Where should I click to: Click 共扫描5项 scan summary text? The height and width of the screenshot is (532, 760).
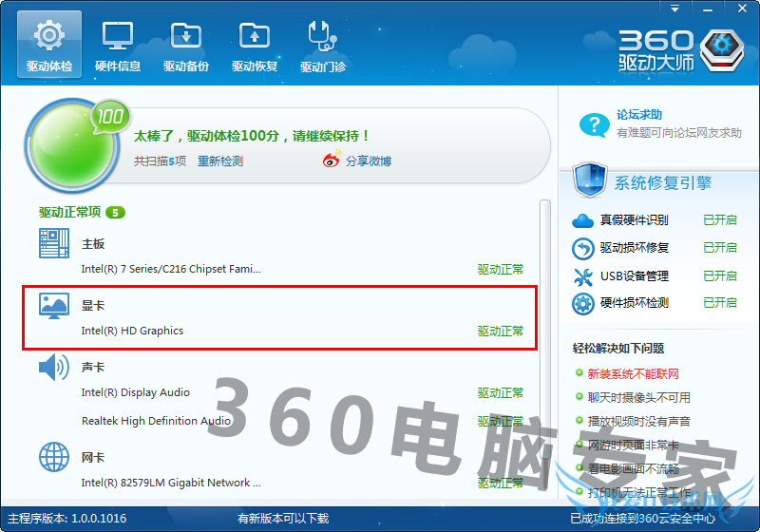pos(160,161)
